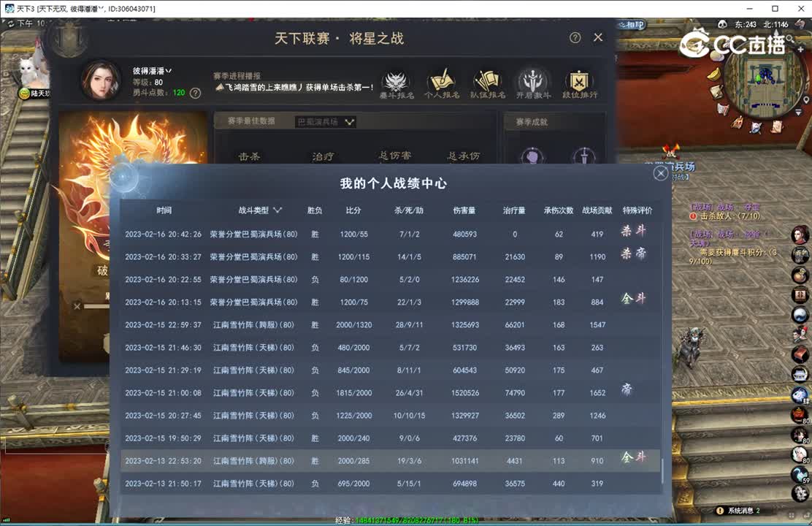Open the 个人报名 individual signup icon

[x=442, y=83]
